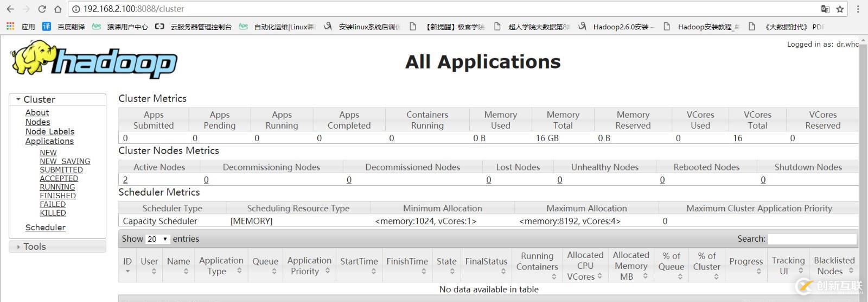Click Rebooted Nodes count 0
The image size is (868, 302).
click(x=662, y=180)
